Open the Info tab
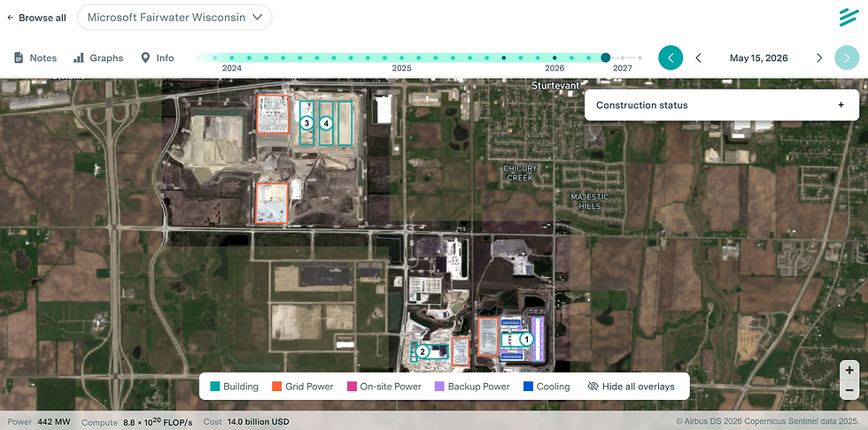This screenshot has height=430, width=868. click(158, 58)
